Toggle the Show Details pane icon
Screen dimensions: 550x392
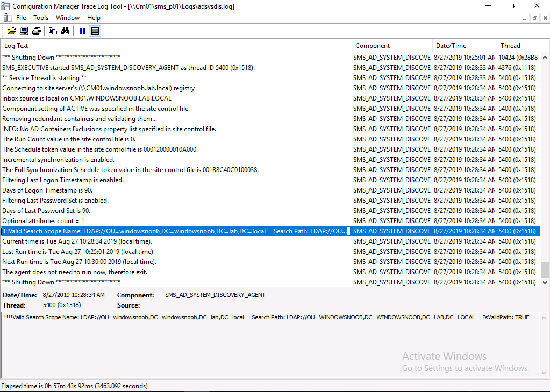[95, 31]
